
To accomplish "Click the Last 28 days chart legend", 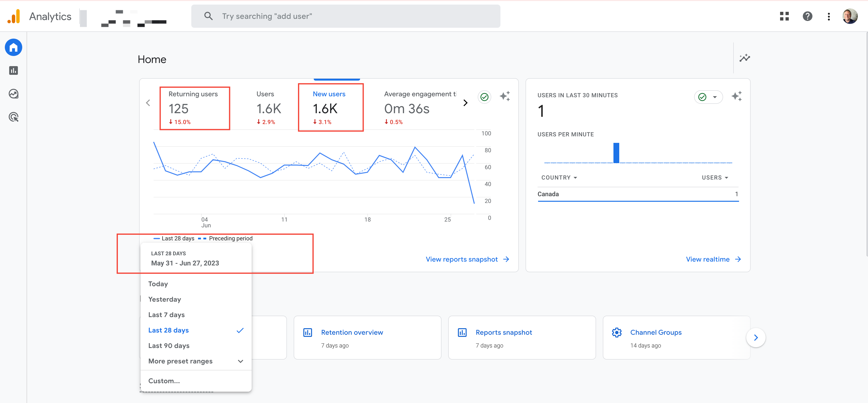I will coord(174,238).
